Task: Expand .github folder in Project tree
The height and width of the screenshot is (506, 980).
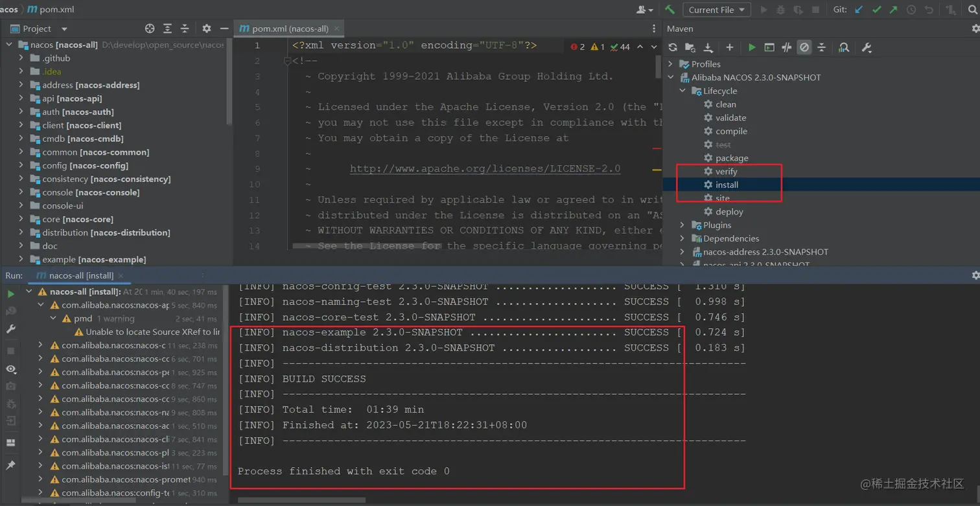Action: pos(21,58)
